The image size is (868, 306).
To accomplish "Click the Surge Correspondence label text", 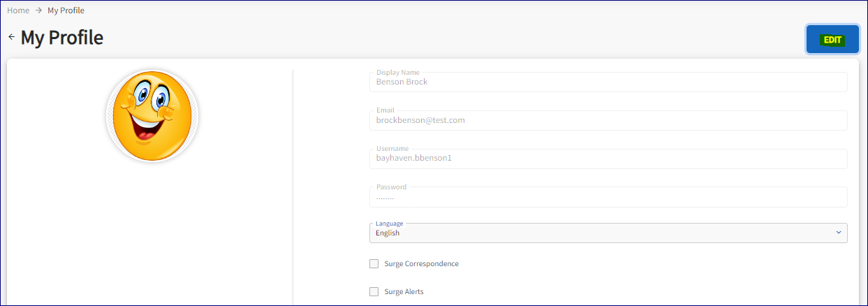I will 421,264.
